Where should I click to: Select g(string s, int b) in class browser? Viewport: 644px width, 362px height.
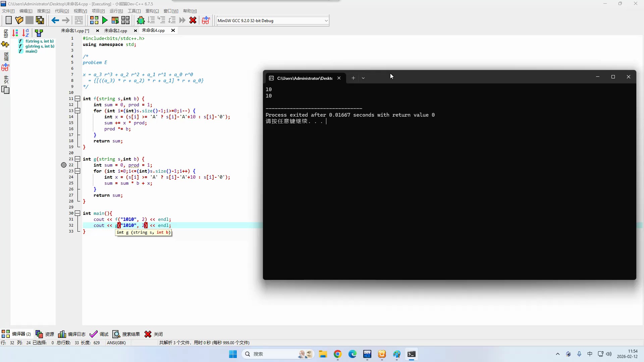tap(40, 46)
